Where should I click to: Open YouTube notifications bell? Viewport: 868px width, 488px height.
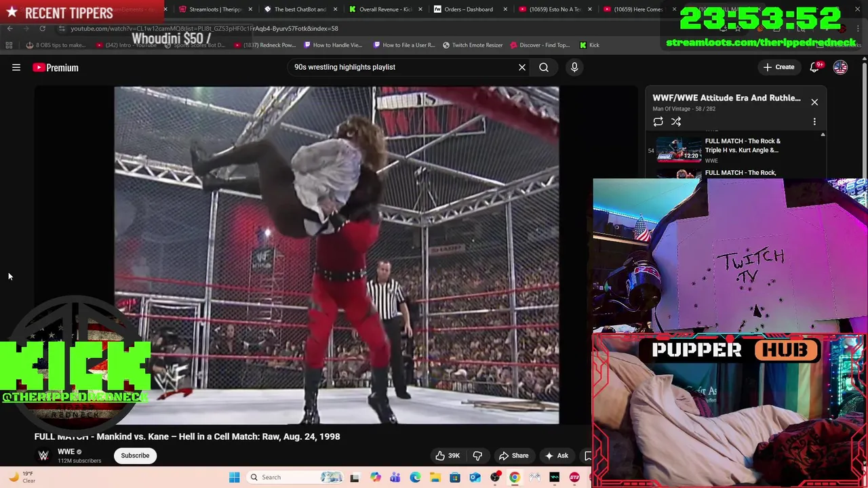point(815,67)
